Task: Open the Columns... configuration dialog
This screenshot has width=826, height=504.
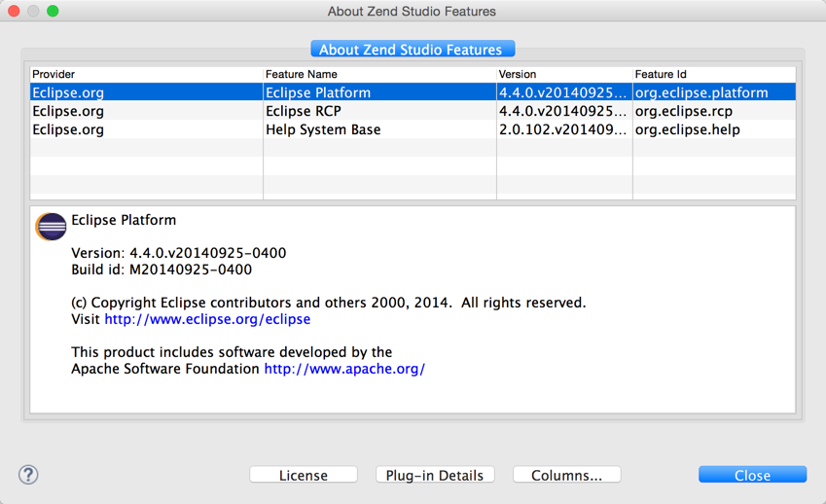Action: 567,475
